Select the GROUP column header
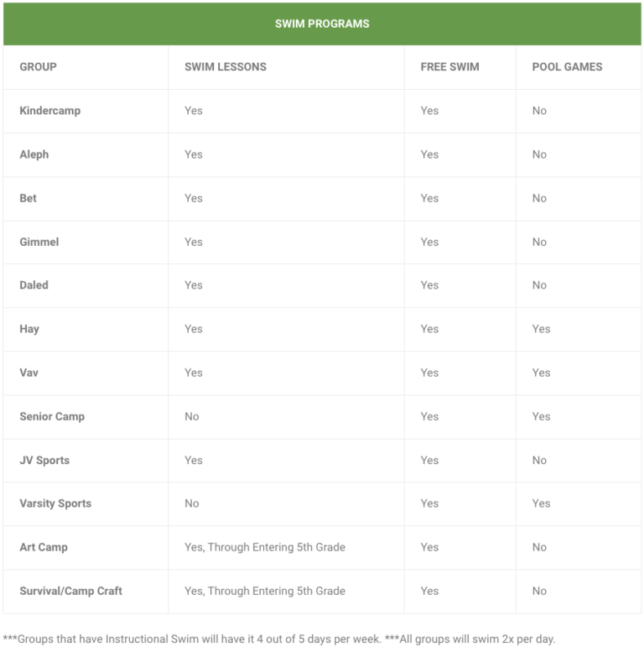Screen dimensions: 644x652 point(39,67)
